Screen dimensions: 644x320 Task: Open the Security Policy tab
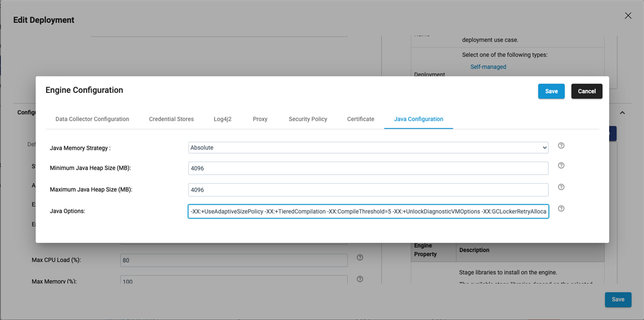pos(308,119)
